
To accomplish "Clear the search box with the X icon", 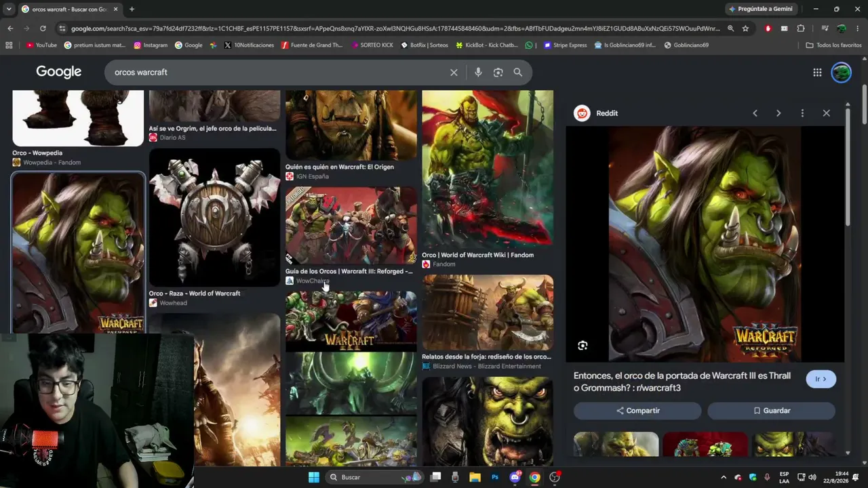I will pos(454,73).
